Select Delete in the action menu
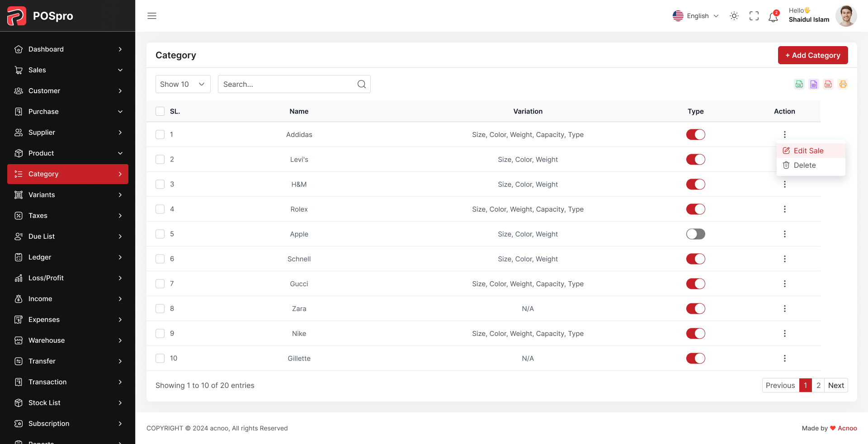 (x=805, y=165)
